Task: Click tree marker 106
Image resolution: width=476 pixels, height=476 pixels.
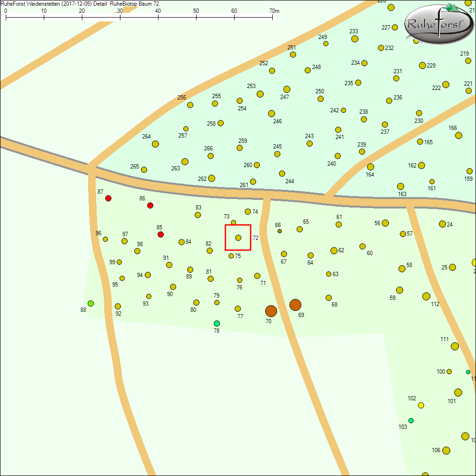Action: [446, 450]
